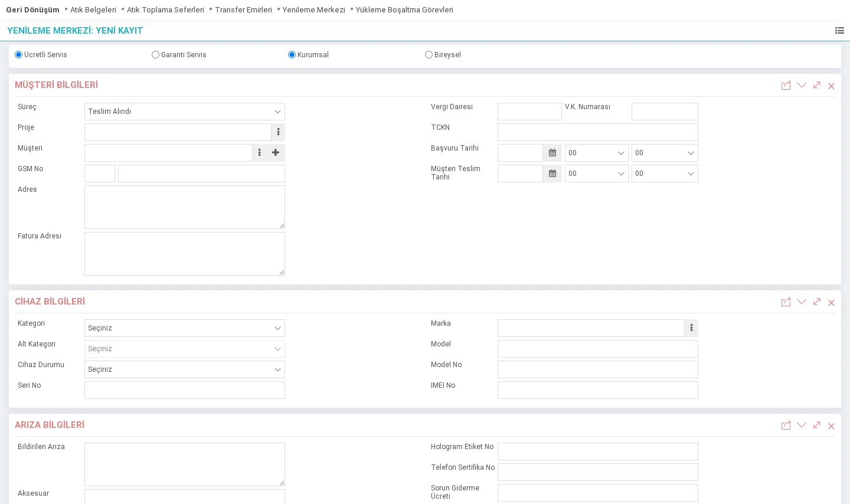Open the Müşteri lookup dots button
This screenshot has height=504, width=850.
[259, 153]
